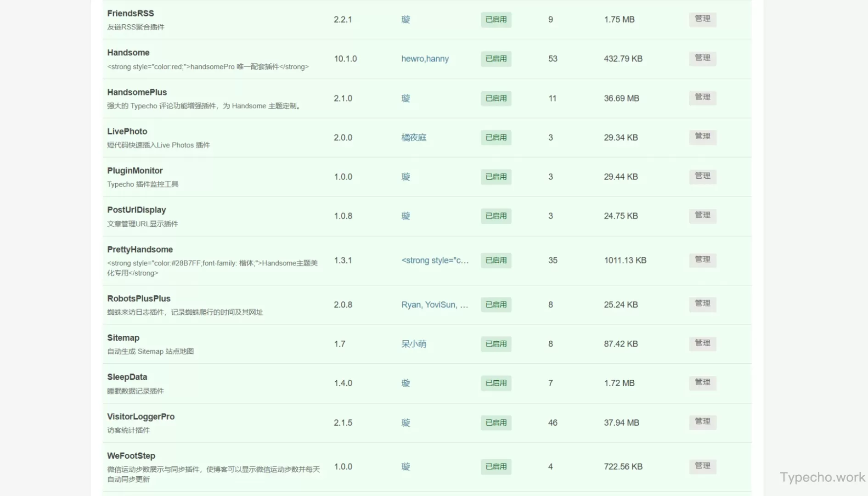
Task: Toggle the 已启用 status badge for Handsome
Action: (496, 59)
